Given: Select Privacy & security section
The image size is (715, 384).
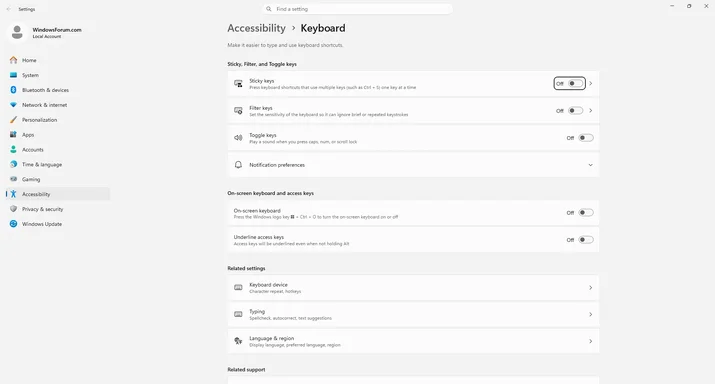Looking at the screenshot, I should pos(58,209).
